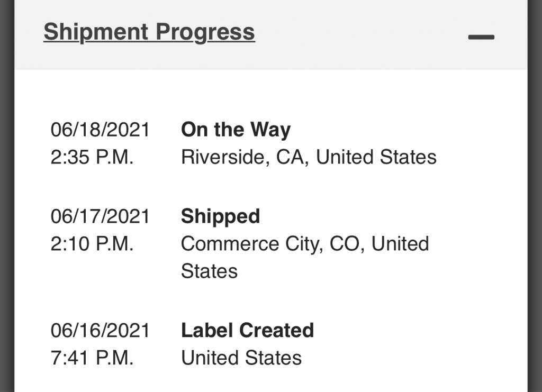This screenshot has height=392, width=542.
Task: Click the Commerce City, CO location text
Action: (274, 244)
